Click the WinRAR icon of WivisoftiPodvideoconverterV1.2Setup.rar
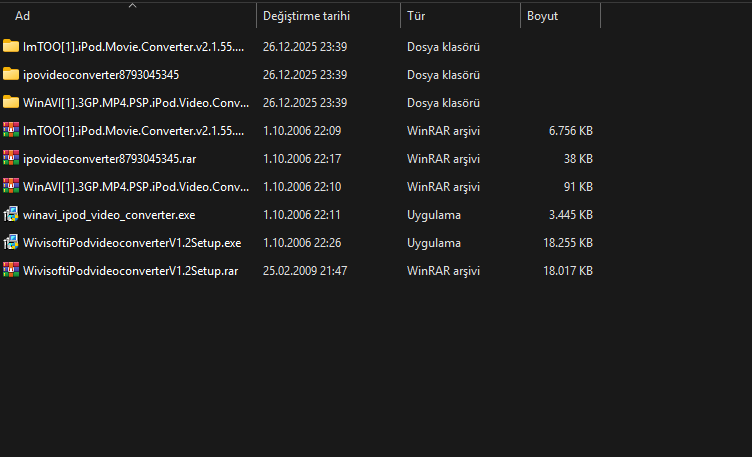The height and width of the screenshot is (457, 752). pyautogui.click(x=11, y=270)
